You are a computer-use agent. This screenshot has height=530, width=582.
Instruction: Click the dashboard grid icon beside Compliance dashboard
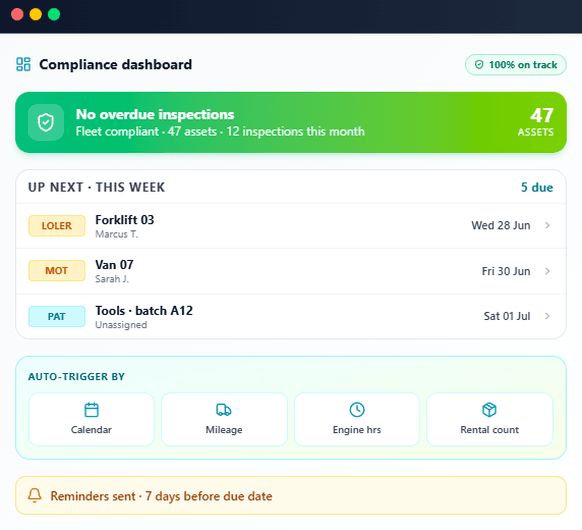pyautogui.click(x=23, y=64)
